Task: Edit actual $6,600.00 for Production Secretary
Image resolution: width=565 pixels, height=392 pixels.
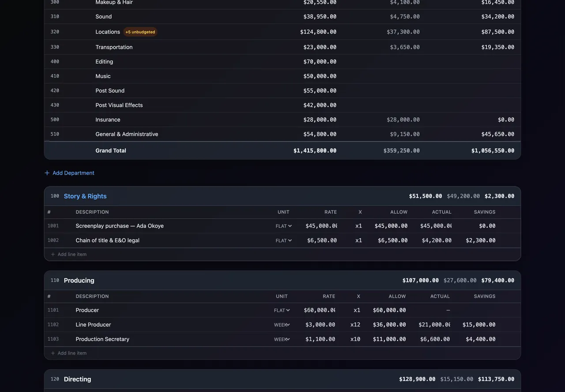Action: pyautogui.click(x=434, y=339)
